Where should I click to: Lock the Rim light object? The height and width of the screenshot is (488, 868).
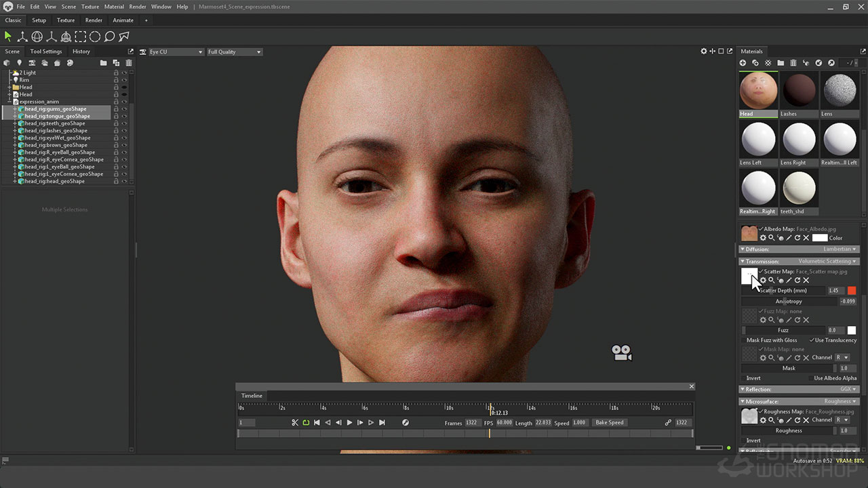116,80
